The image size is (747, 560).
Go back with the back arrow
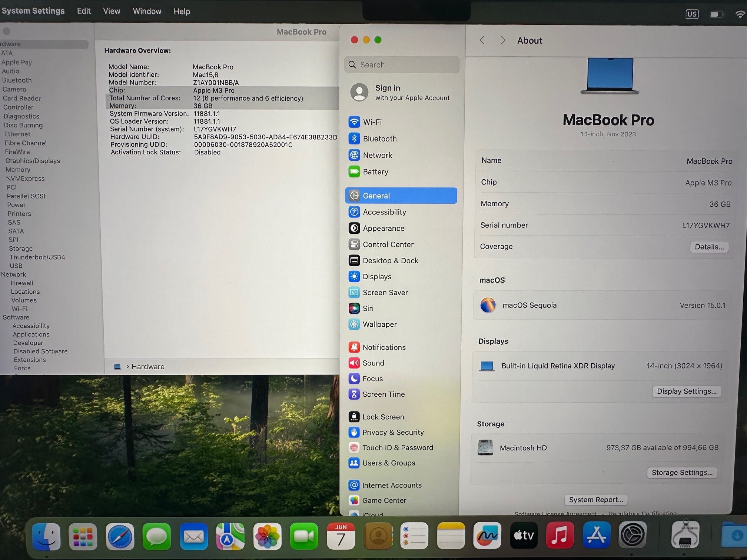[x=482, y=40]
